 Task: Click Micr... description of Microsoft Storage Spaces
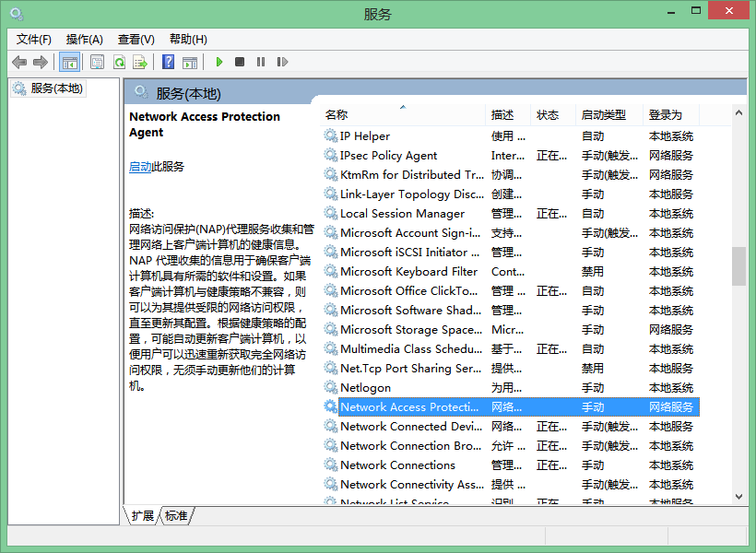coord(507,330)
